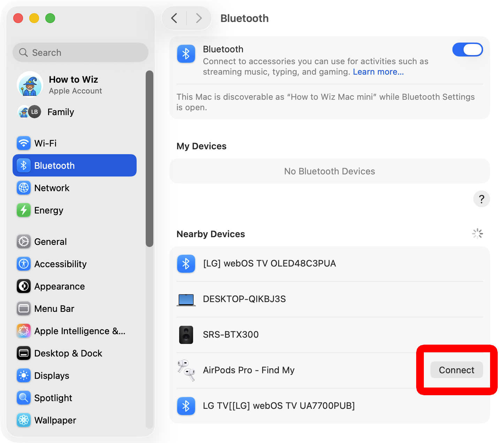Click the Wallpaper icon in the sidebar

[23, 420]
